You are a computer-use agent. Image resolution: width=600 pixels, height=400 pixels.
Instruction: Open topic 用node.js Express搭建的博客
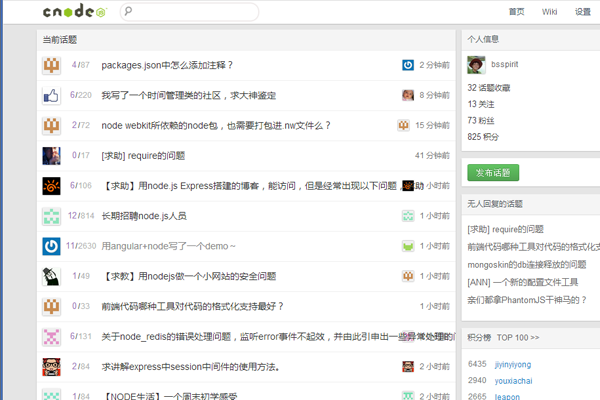pyautogui.click(x=251, y=186)
